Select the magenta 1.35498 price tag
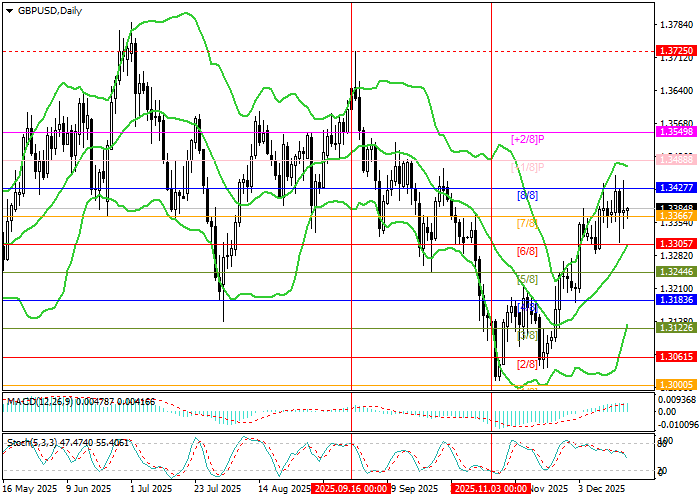This screenshot has width=700, height=500. [x=672, y=132]
